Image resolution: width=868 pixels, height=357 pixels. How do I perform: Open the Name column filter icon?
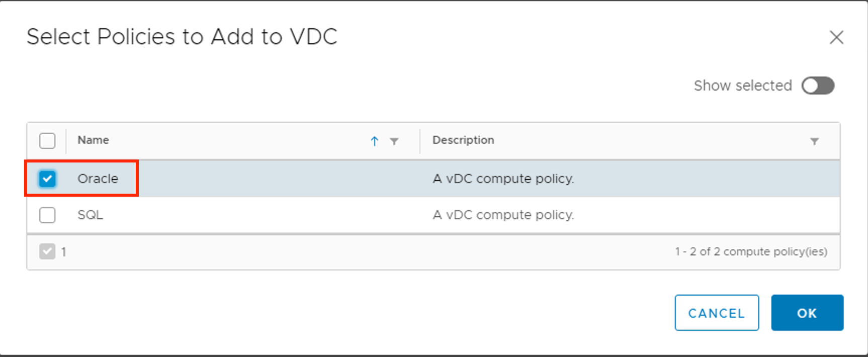coord(394,141)
